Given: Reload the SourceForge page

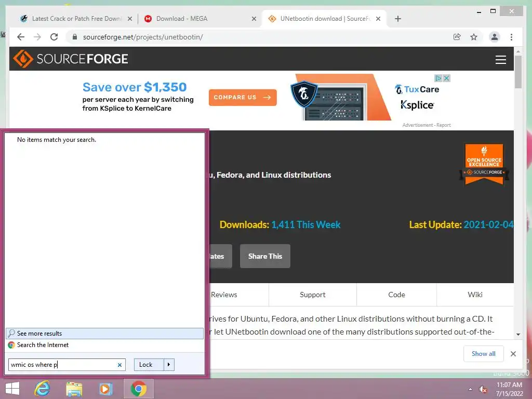Looking at the screenshot, I should tap(54, 37).
